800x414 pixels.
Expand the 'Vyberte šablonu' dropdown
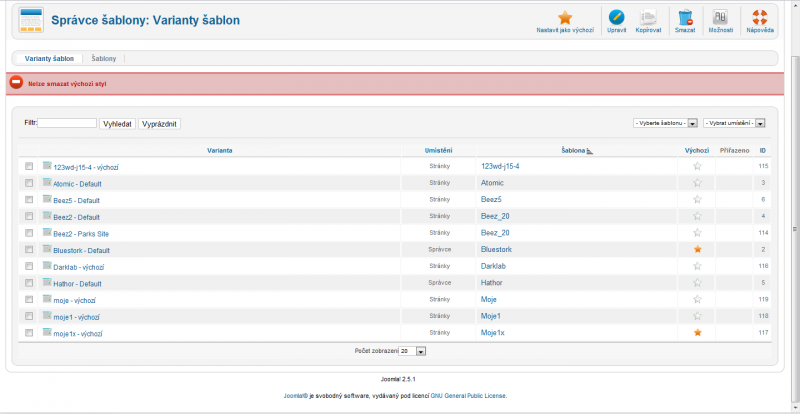tap(665, 123)
